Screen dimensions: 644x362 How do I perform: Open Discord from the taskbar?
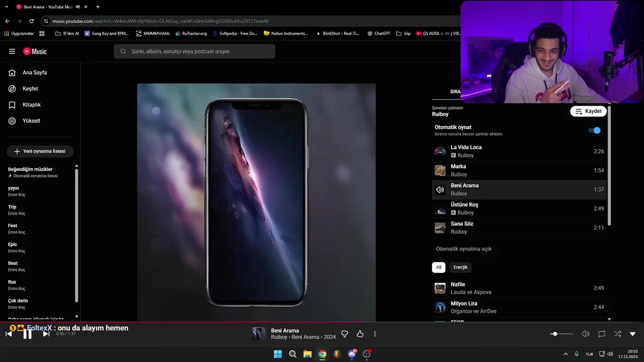coord(352,354)
